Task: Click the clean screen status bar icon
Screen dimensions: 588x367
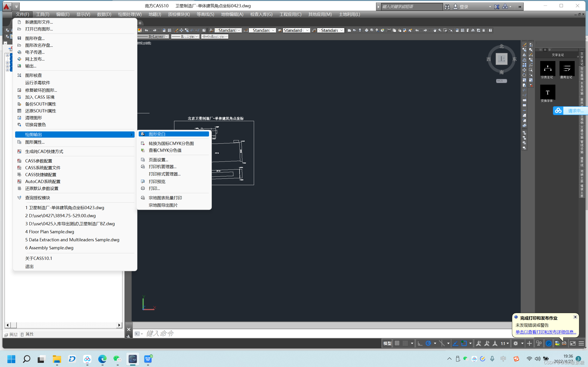Action: click(x=573, y=343)
